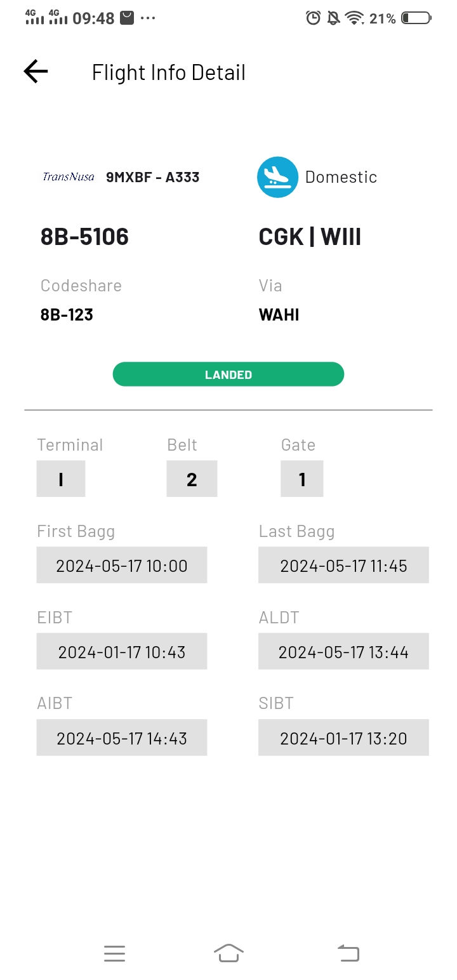Select the blue Domestic arrival airplane icon
457x980 pixels.
[x=277, y=176]
